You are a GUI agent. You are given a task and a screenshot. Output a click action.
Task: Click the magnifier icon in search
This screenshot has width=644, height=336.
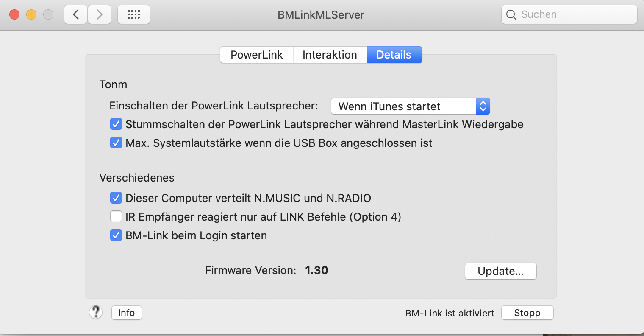[x=511, y=15]
